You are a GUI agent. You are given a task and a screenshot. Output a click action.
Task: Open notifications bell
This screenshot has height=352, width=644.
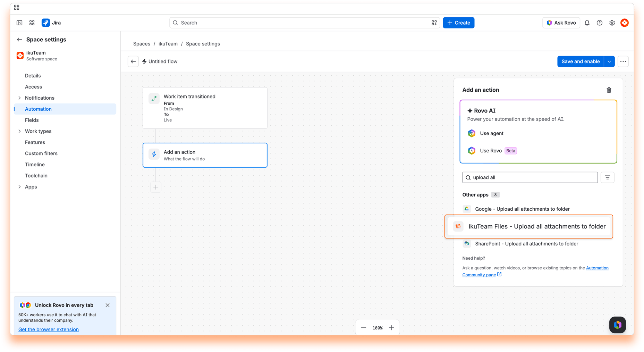pos(587,23)
